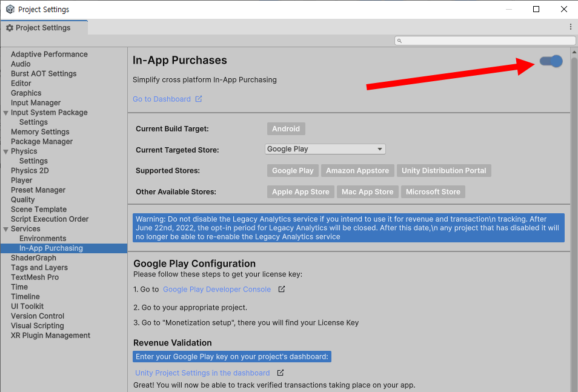The height and width of the screenshot is (392, 578).
Task: Click the scroll up arrow of the panel scrollbar
Action: [574, 52]
